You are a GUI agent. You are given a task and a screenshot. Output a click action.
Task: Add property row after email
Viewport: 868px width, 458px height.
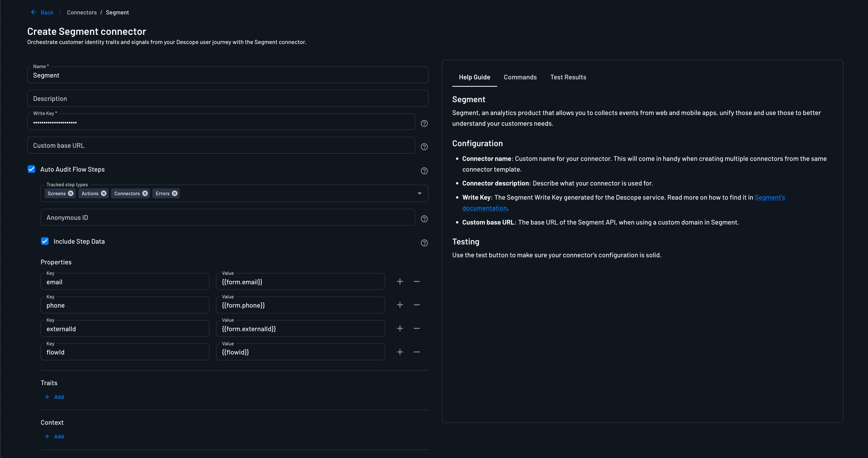pos(400,281)
